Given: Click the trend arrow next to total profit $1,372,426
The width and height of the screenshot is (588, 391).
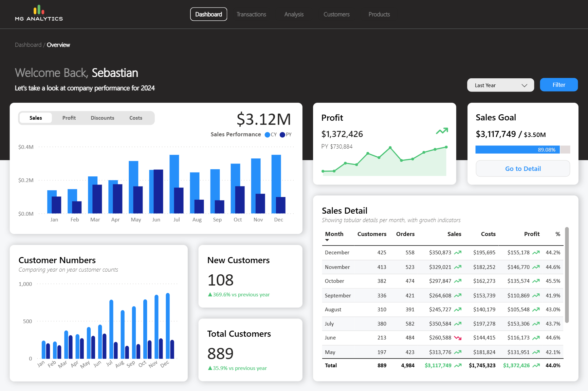Looking at the screenshot, I should pyautogui.click(x=536, y=366).
